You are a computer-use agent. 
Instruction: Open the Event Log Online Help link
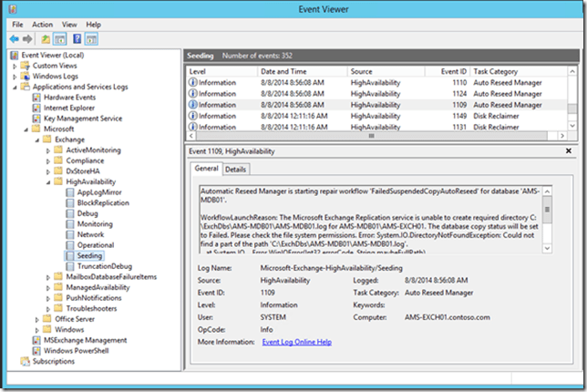click(x=296, y=341)
